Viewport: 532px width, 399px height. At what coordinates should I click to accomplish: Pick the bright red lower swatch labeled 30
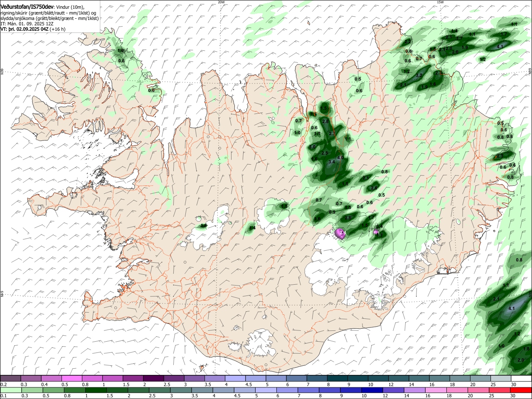pos(521,390)
